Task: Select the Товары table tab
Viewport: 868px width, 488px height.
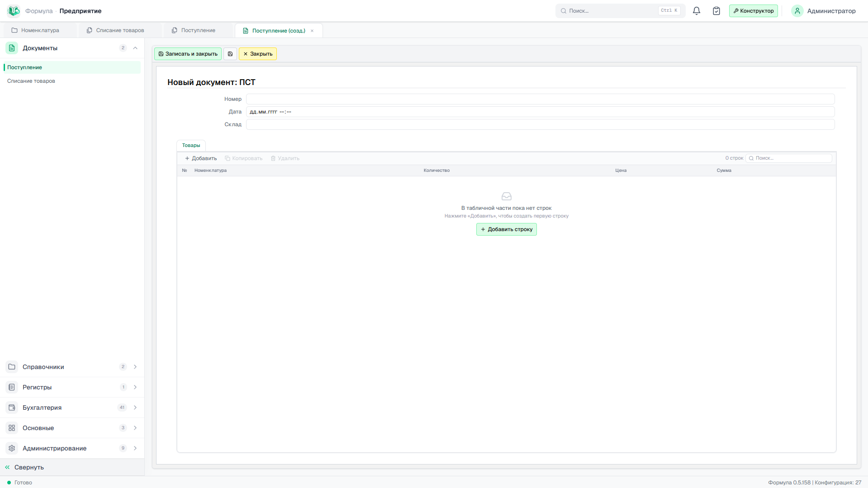Action: click(x=191, y=145)
